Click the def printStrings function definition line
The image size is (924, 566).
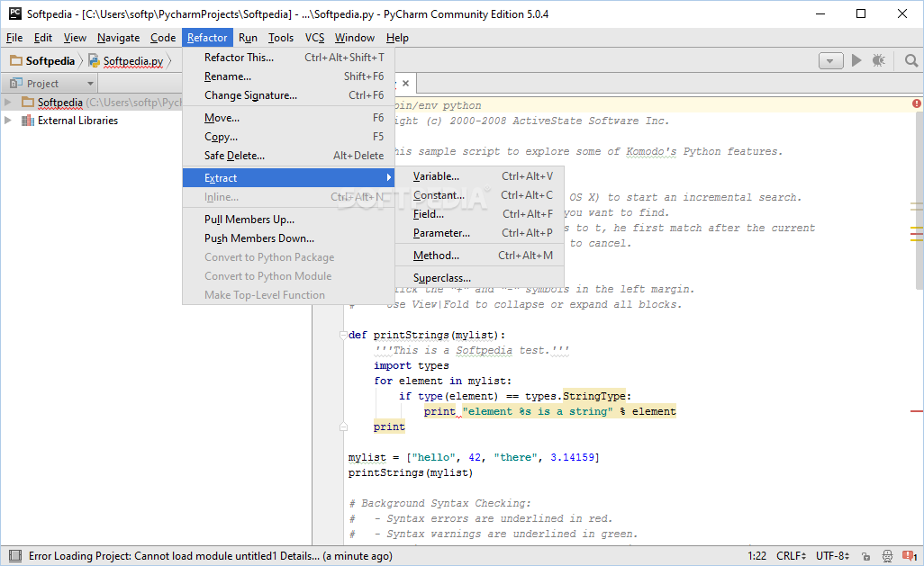[427, 335]
